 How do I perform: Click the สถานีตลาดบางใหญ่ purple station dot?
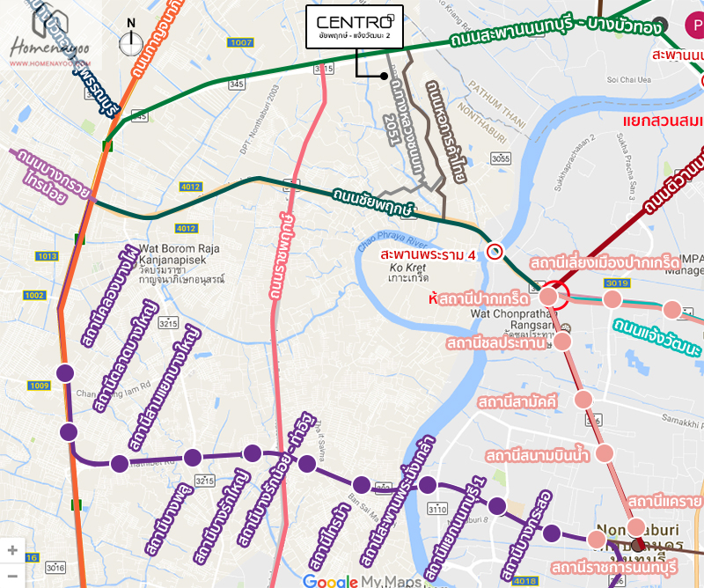69,432
